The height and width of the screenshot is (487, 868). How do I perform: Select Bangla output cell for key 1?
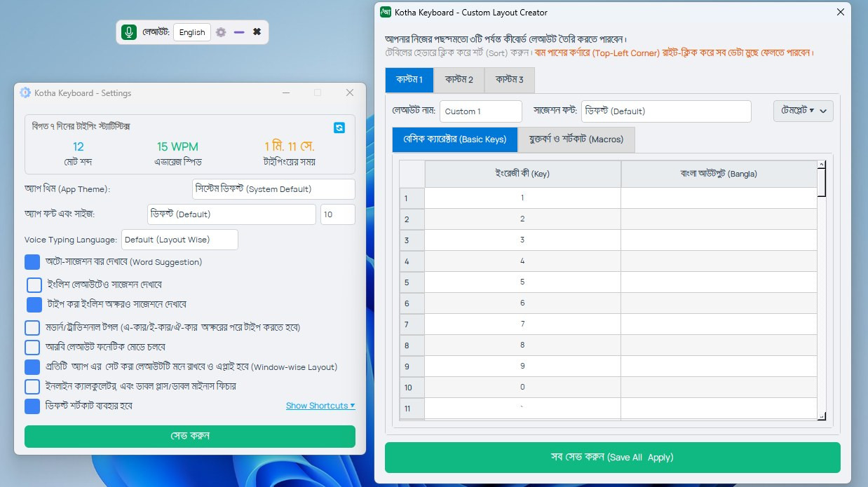pyautogui.click(x=719, y=198)
